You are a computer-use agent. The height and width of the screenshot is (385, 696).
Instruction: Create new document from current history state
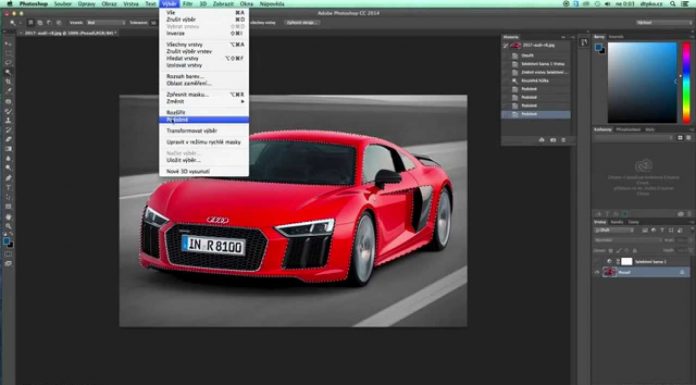(542, 140)
